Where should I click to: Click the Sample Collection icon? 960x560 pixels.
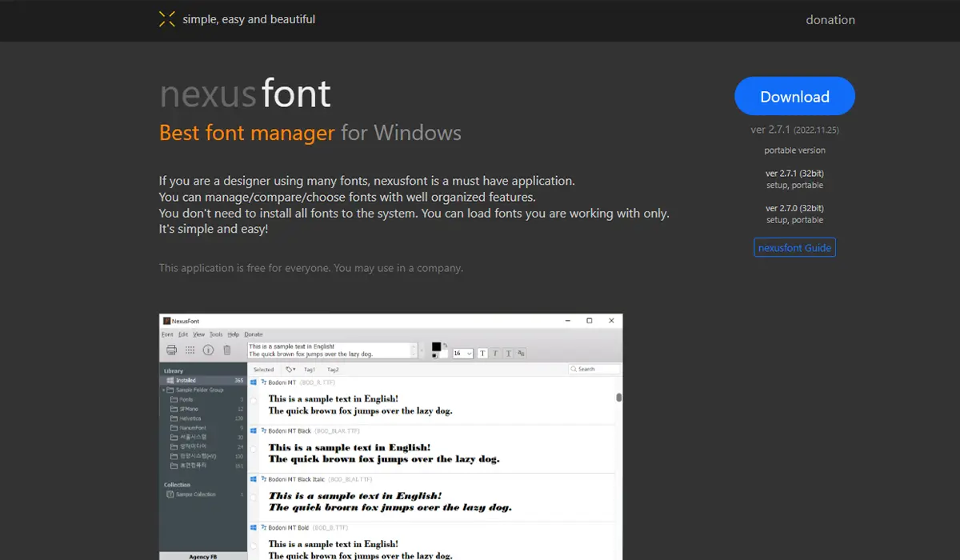coord(170,494)
